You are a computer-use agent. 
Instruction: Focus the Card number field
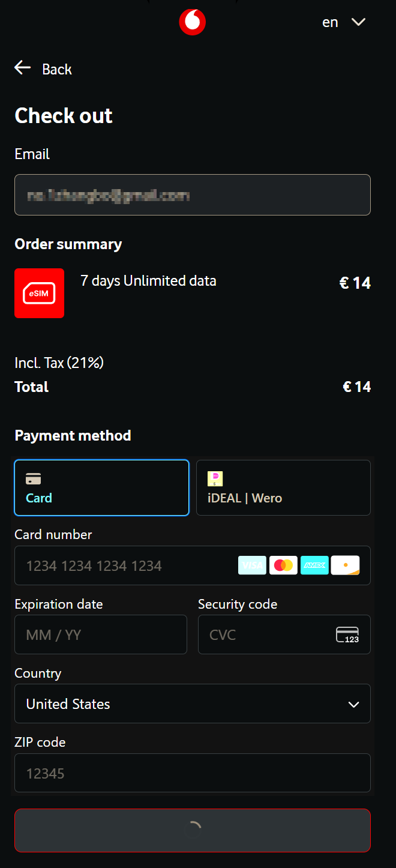click(x=193, y=565)
